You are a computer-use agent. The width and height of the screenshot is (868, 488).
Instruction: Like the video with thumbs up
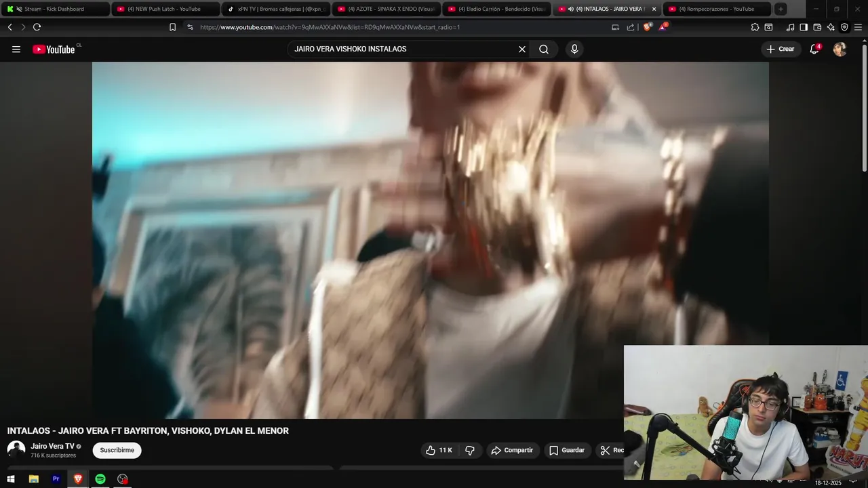[x=439, y=450]
